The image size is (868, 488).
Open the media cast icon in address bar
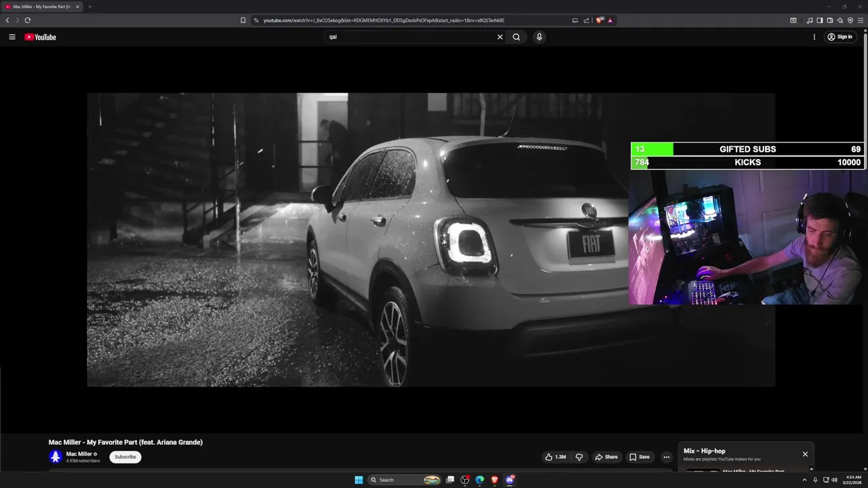[x=575, y=20]
